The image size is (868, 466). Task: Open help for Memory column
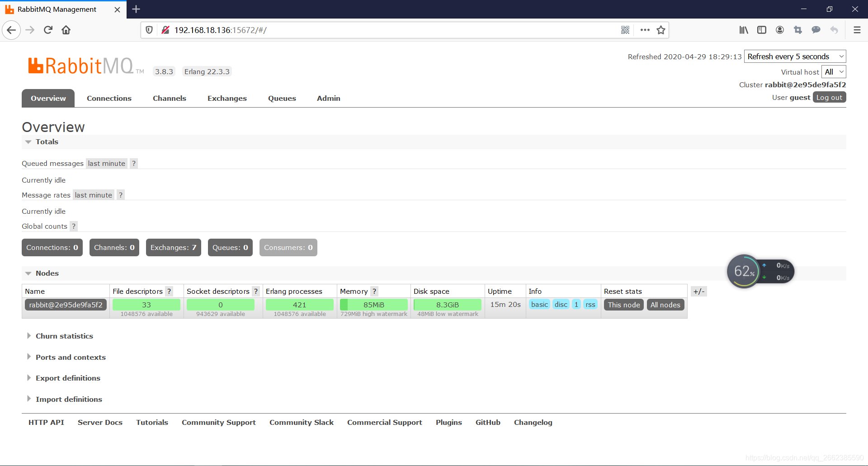click(374, 292)
